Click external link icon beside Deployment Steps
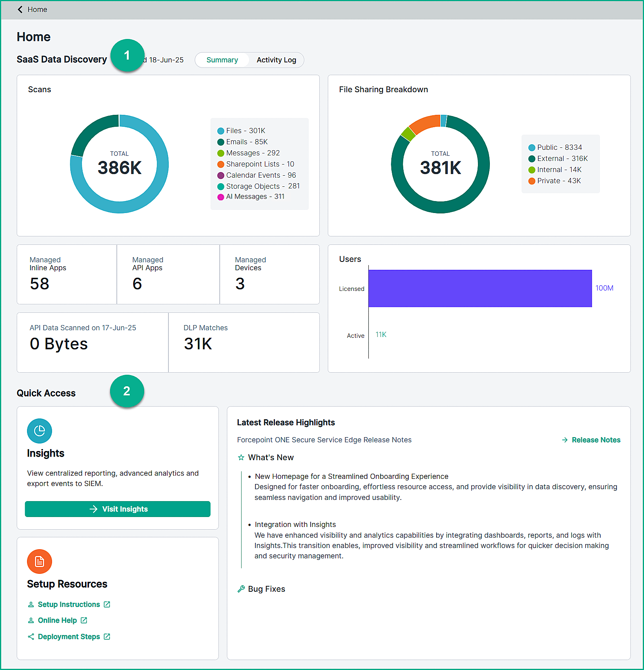The height and width of the screenshot is (670, 644). coord(107,637)
